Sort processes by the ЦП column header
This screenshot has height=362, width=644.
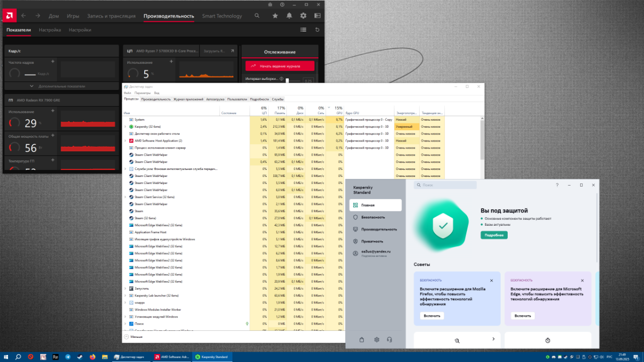click(259, 110)
